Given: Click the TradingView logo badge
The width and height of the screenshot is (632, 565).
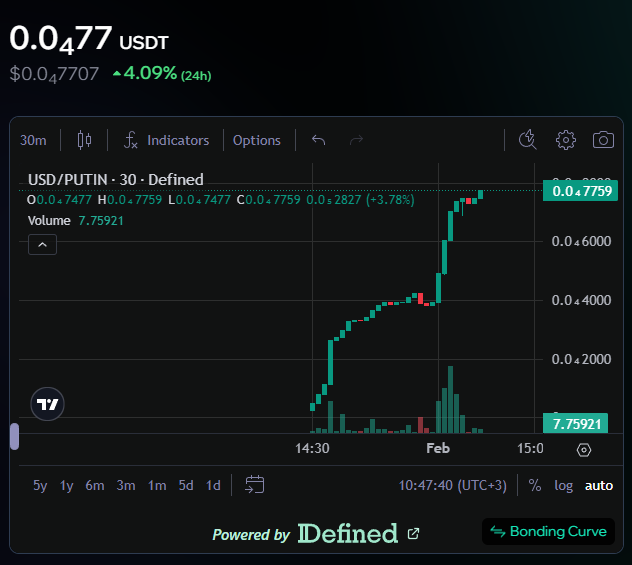Looking at the screenshot, I should click(x=47, y=404).
